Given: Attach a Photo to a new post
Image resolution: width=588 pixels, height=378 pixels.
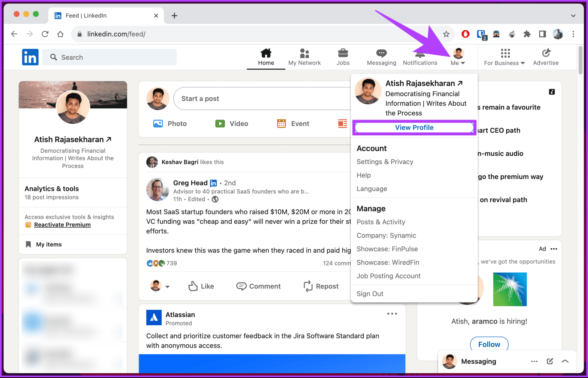Looking at the screenshot, I should point(170,123).
